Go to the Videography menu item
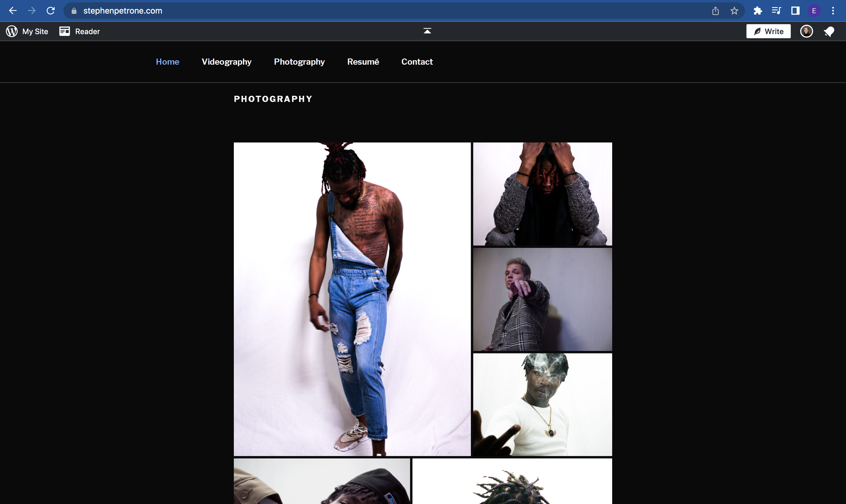The height and width of the screenshot is (504, 846). tap(226, 62)
